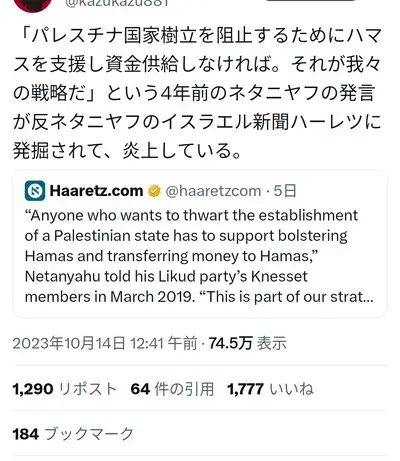Image resolution: width=400 pixels, height=461 pixels.
Task: Click the 5日 timestamp on quoted post
Action: click(285, 191)
